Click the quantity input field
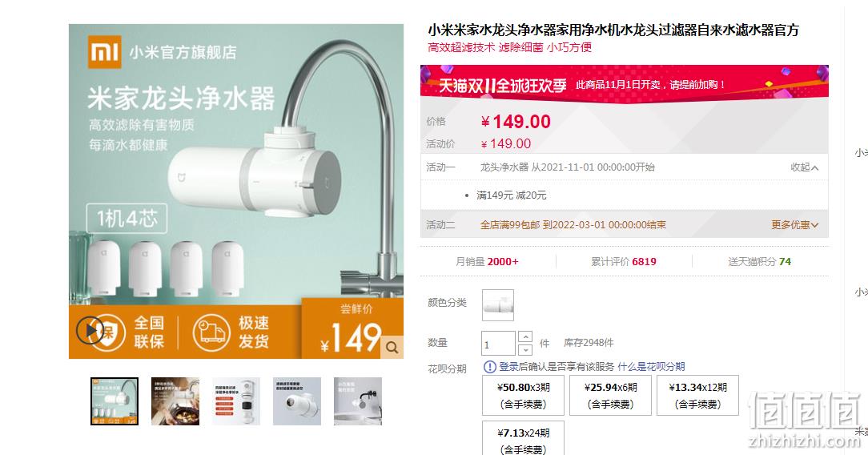 498,343
